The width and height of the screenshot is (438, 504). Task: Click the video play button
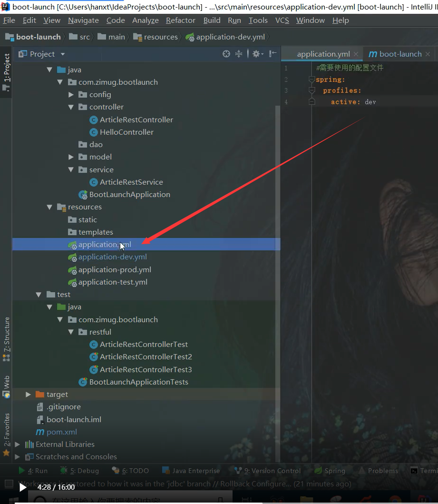[x=22, y=488]
